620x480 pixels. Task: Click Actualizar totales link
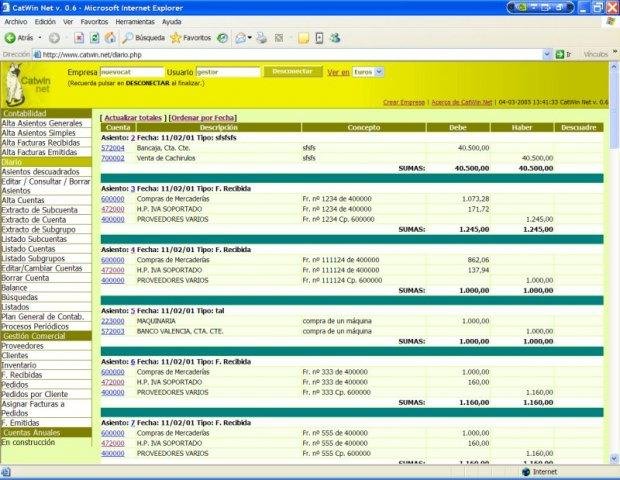(x=133, y=118)
